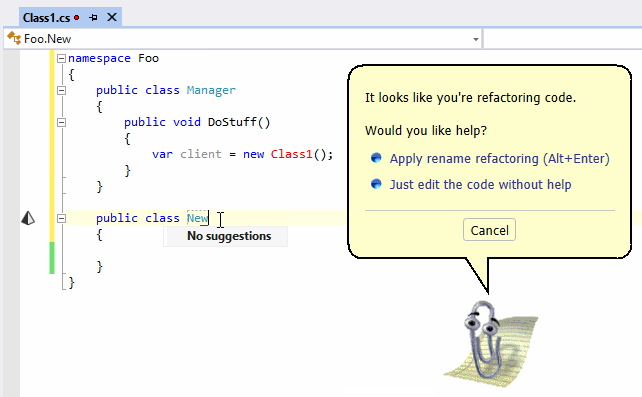Viewport: 642px width, 397px height.
Task: Click the red Class1 identifier in code
Action: point(292,154)
